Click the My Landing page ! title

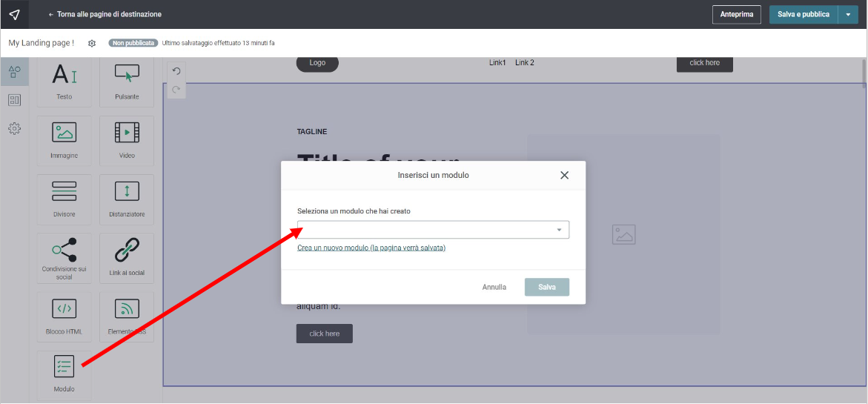click(42, 43)
